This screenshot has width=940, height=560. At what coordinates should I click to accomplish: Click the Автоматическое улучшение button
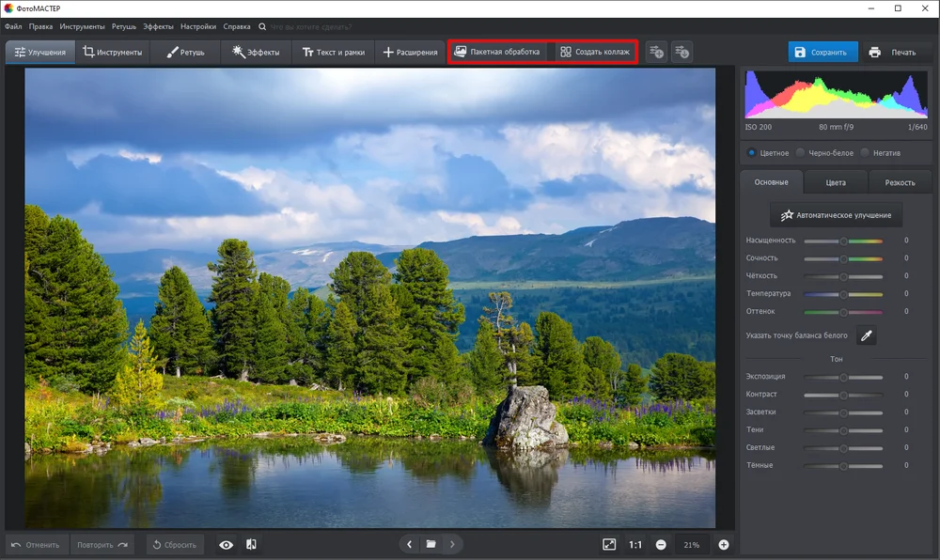tap(837, 215)
